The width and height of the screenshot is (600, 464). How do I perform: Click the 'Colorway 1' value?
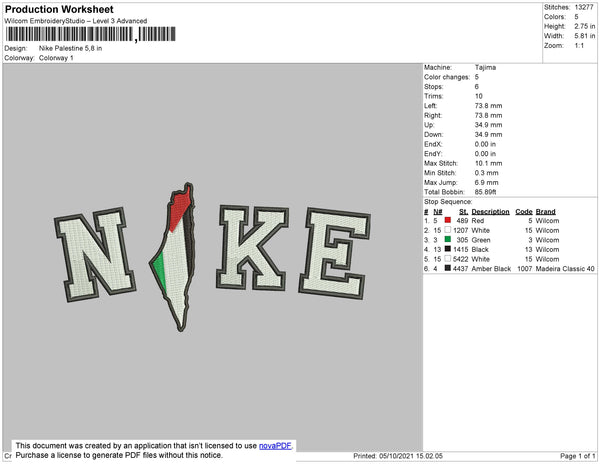56,58
